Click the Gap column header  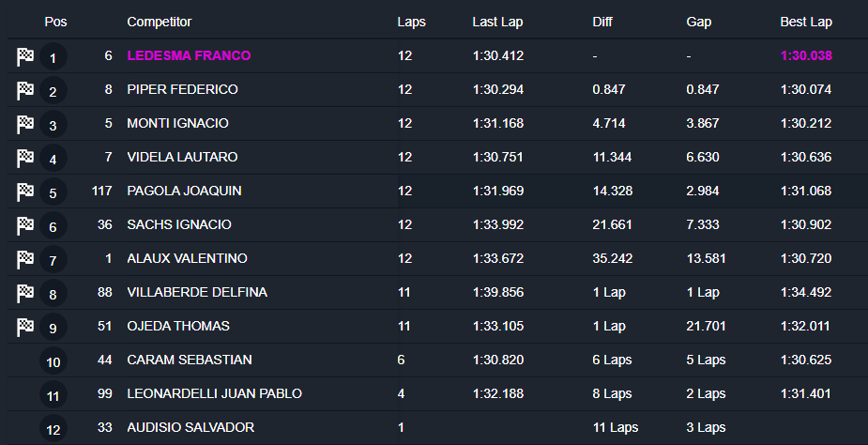[x=699, y=22]
